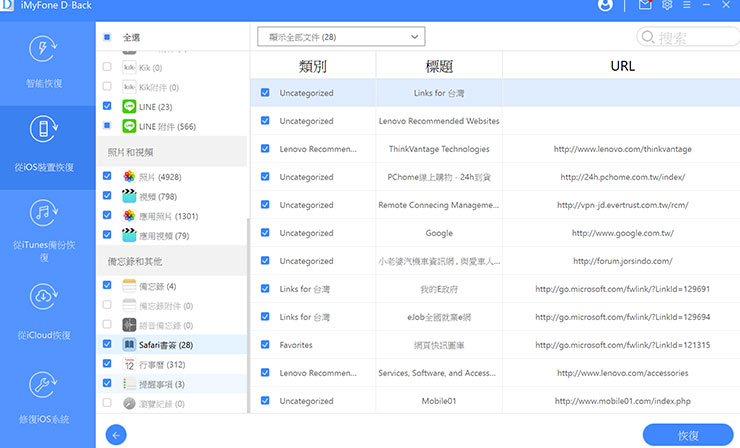Click the LinkId=129691 URL cell
Image resolution: width=740 pixels, height=448 pixels.
pyautogui.click(x=622, y=289)
